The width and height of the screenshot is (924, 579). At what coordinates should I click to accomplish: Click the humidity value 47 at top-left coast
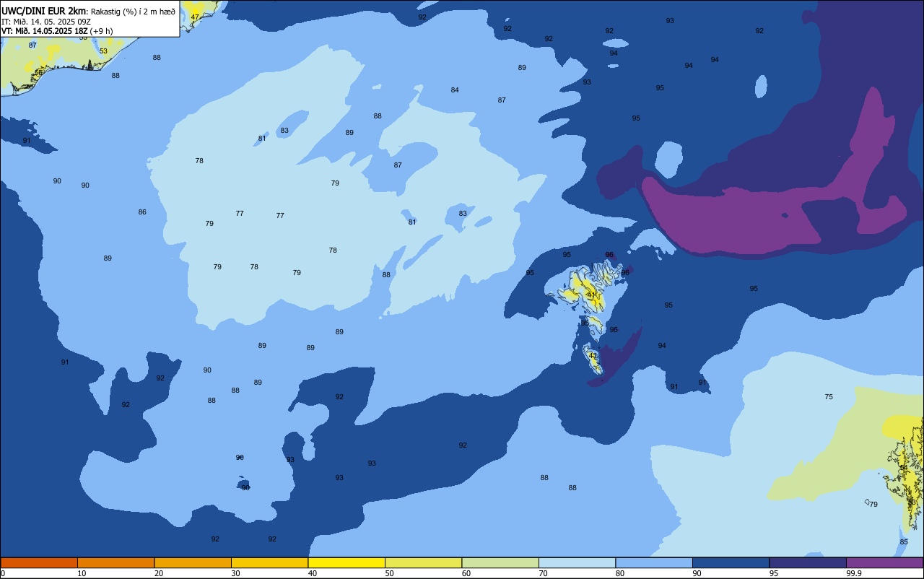click(x=195, y=17)
